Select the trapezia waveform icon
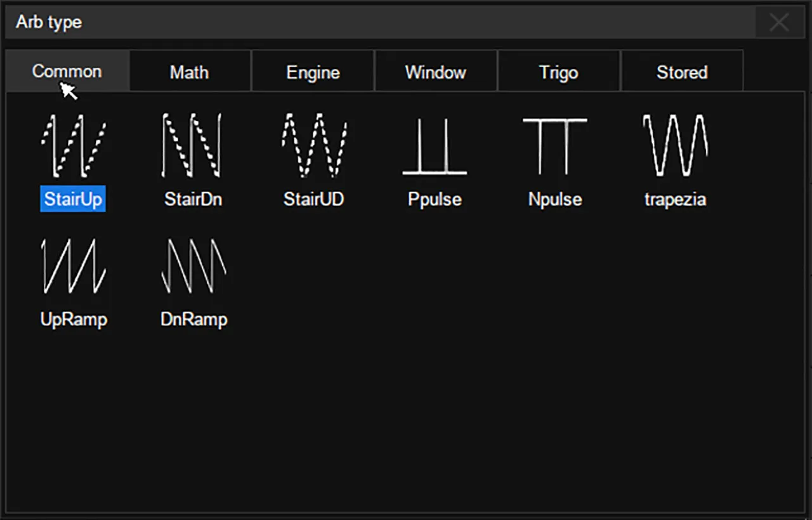812x520 pixels. 675,145
